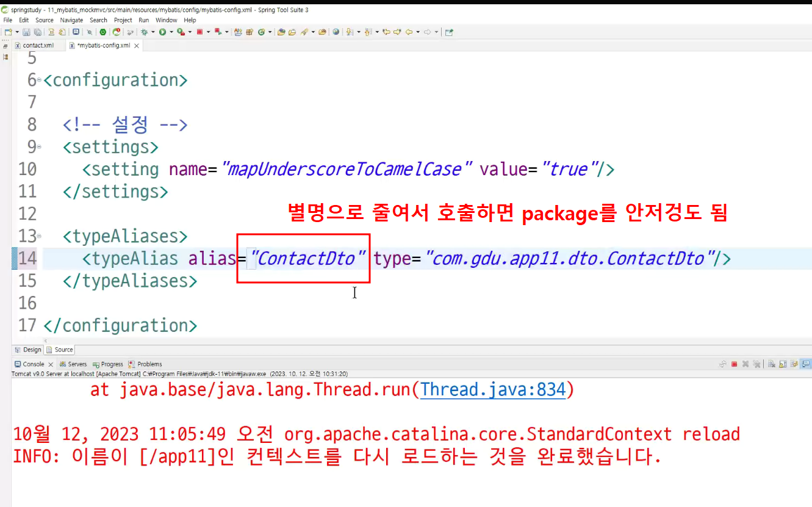Click the closing </configuration> tag
The image size is (812, 507).
click(x=120, y=325)
